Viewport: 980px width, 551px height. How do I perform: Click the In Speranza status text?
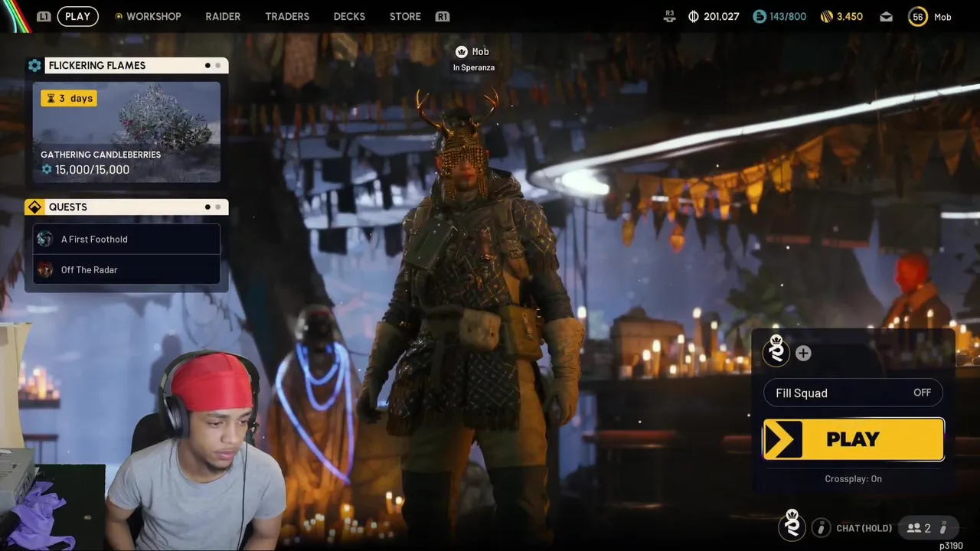coord(473,67)
